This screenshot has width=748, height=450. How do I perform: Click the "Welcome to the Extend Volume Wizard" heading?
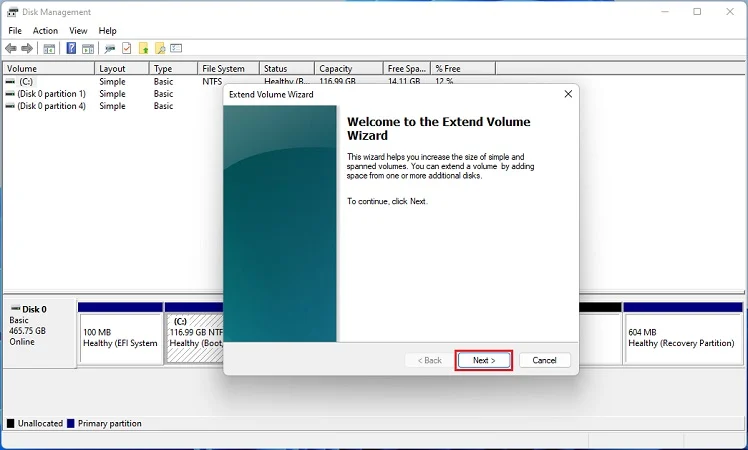[438, 128]
